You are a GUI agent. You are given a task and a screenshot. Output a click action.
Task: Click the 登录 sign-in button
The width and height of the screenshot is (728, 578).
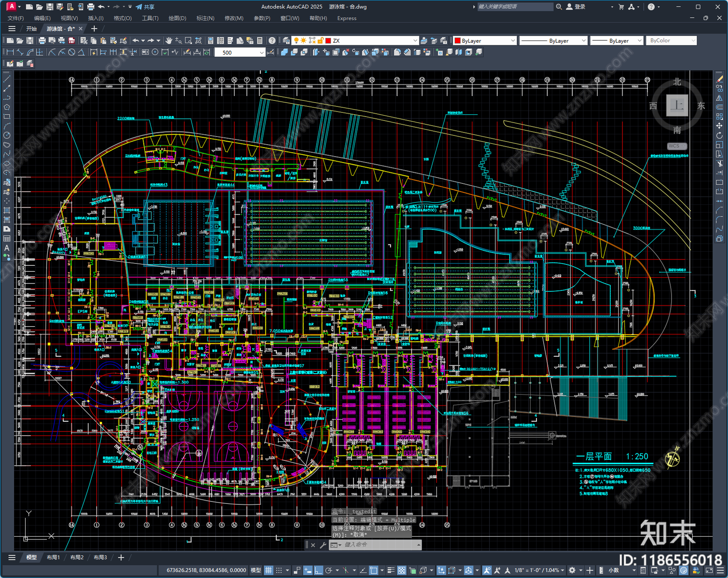coord(576,7)
